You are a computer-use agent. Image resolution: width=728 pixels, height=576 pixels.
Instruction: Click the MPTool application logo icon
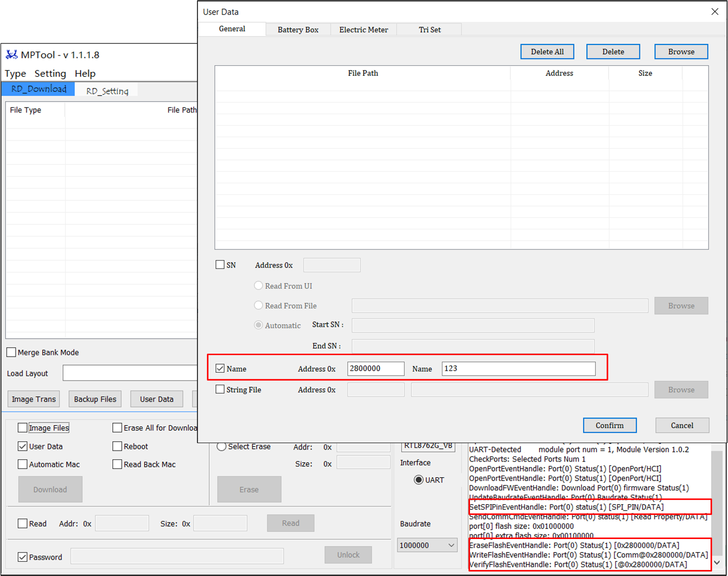(11, 54)
